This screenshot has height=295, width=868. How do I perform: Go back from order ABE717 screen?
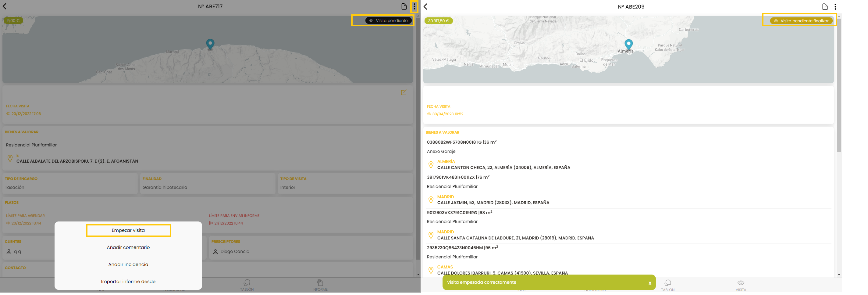pos(5,6)
